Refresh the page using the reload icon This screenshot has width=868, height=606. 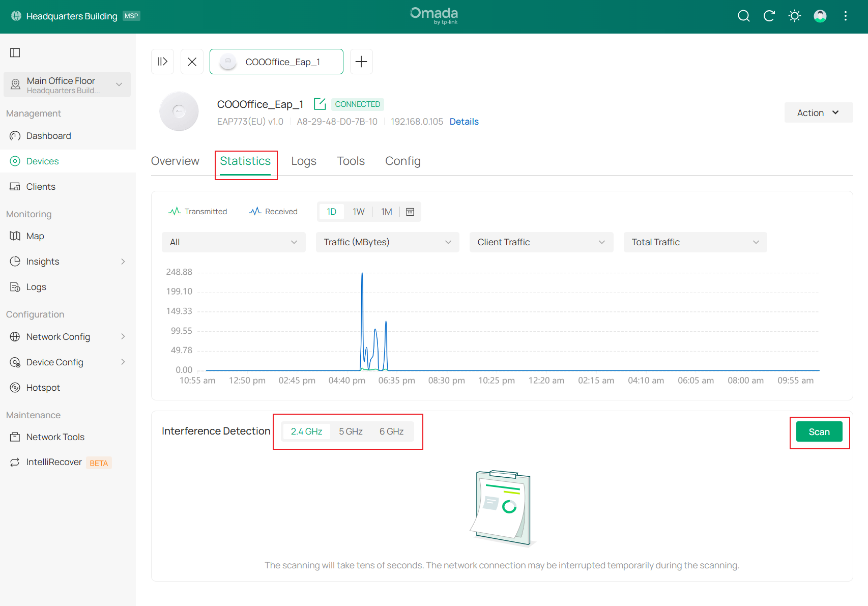pyautogui.click(x=769, y=16)
